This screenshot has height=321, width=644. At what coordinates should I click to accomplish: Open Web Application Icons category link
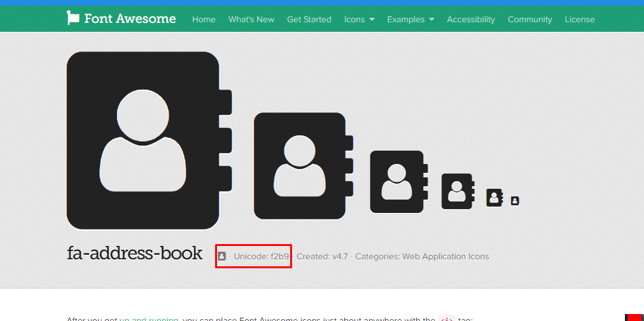tap(445, 257)
